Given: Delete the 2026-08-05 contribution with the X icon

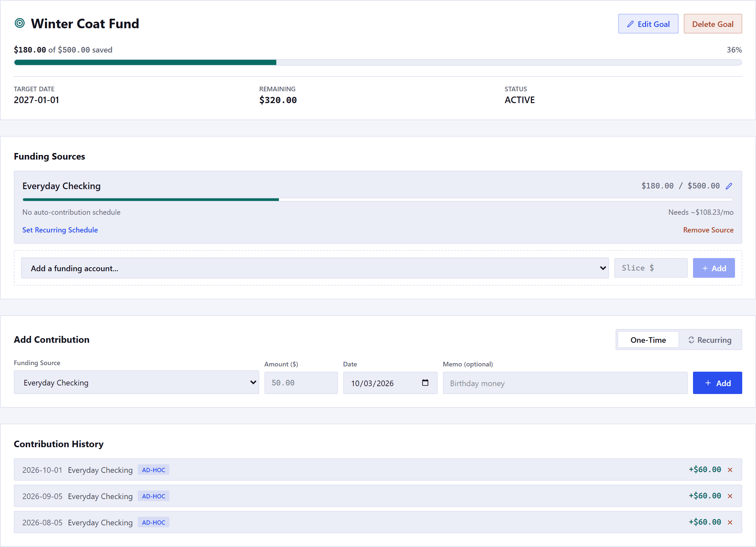Looking at the screenshot, I should point(730,523).
